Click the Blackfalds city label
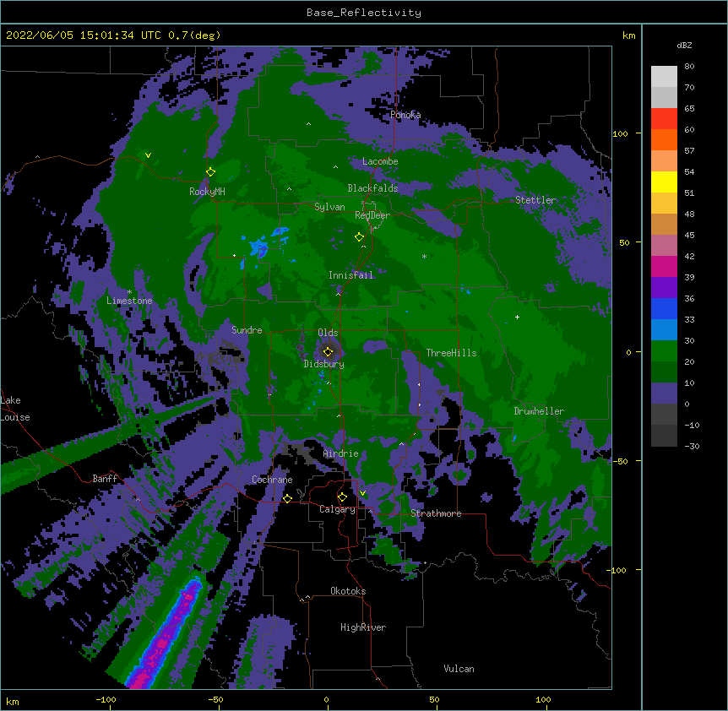Image resolution: width=728 pixels, height=711 pixels. 372,188
